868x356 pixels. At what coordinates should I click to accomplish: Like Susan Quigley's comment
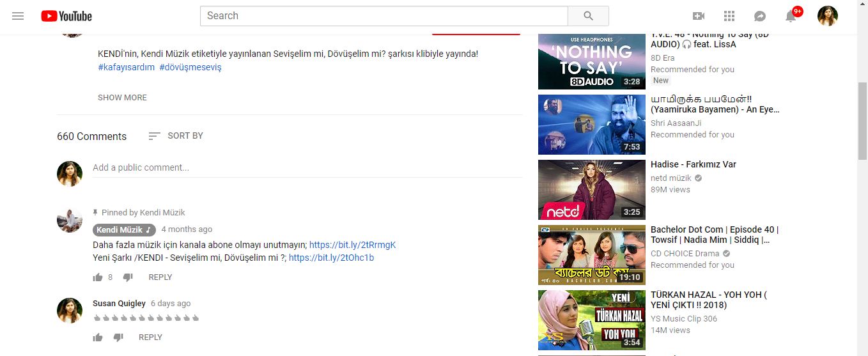point(98,337)
